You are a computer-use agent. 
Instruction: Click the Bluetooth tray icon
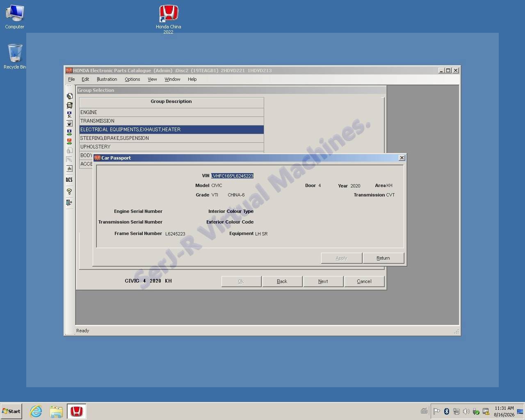point(447,411)
